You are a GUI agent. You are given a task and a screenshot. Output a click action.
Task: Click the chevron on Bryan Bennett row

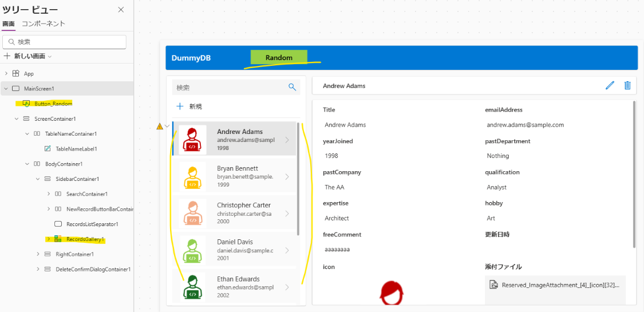click(287, 176)
